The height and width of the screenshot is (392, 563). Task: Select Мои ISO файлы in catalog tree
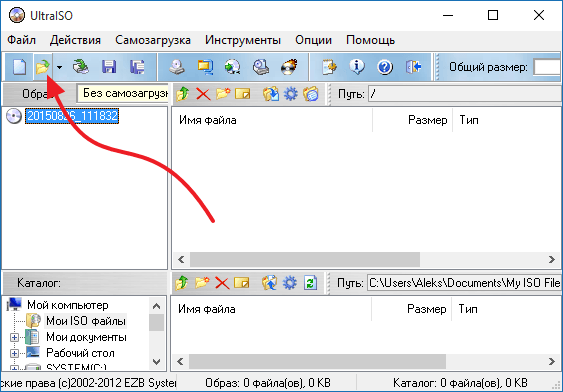[86, 321]
